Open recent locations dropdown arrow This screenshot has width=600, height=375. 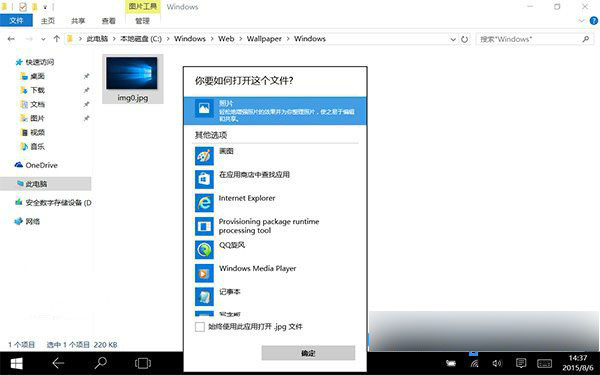coord(43,39)
